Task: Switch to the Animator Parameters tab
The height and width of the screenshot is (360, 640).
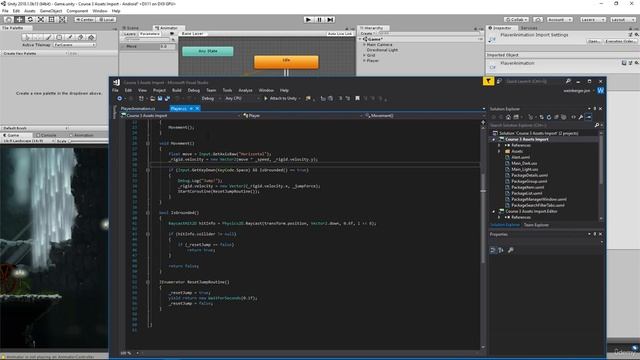Action: tap(150, 34)
